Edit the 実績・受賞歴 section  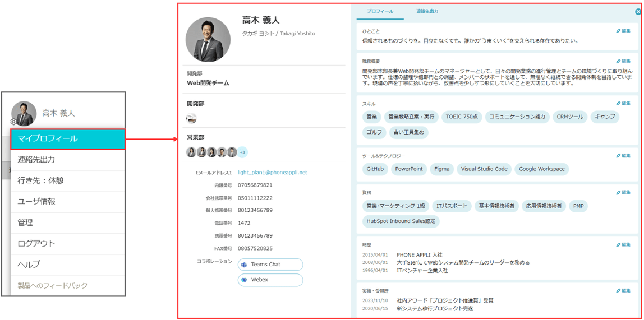(x=623, y=290)
